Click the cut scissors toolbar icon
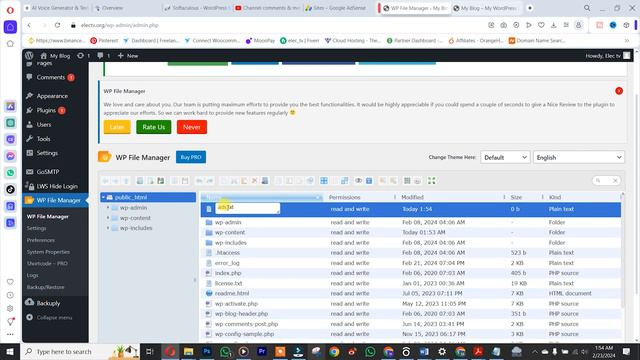Screen dimensions: 640x360 pyautogui.click(x=234, y=180)
